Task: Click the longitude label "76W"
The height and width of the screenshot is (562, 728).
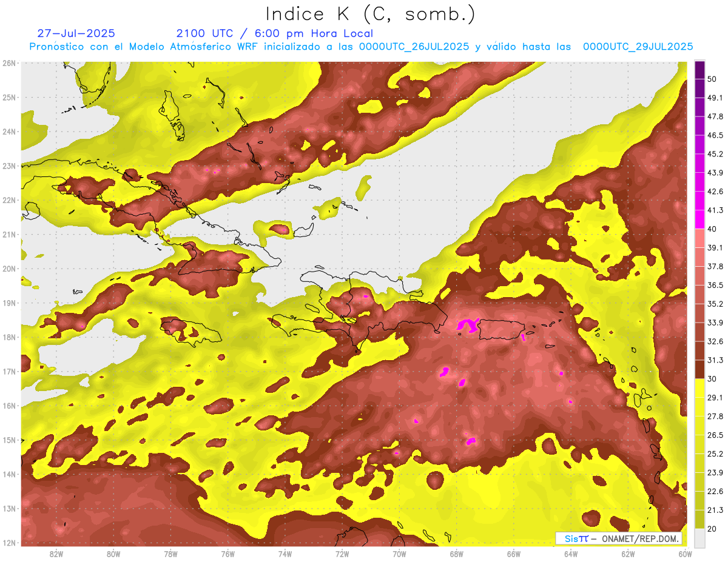Action: (x=228, y=554)
